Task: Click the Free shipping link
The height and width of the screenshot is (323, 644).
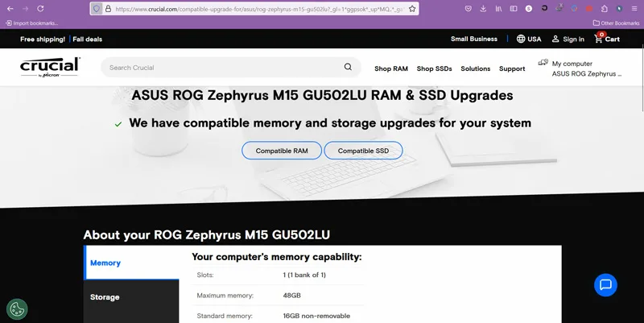Action: [43, 39]
